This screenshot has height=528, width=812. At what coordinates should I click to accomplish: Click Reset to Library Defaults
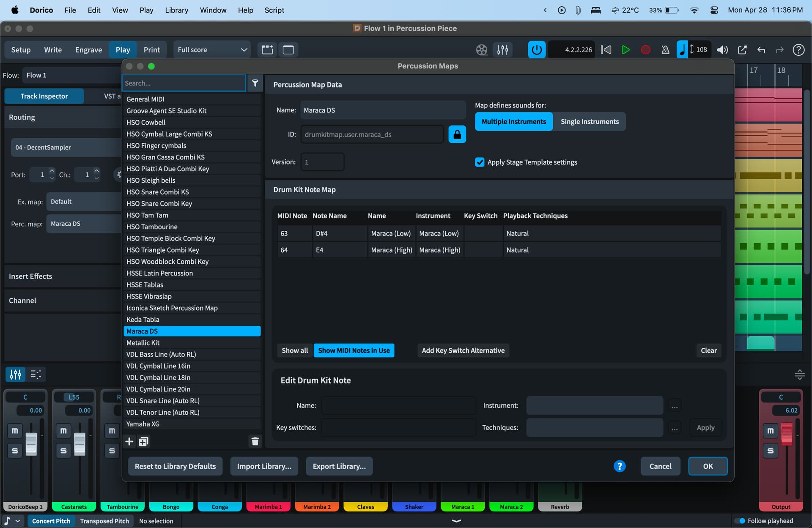pyautogui.click(x=175, y=466)
